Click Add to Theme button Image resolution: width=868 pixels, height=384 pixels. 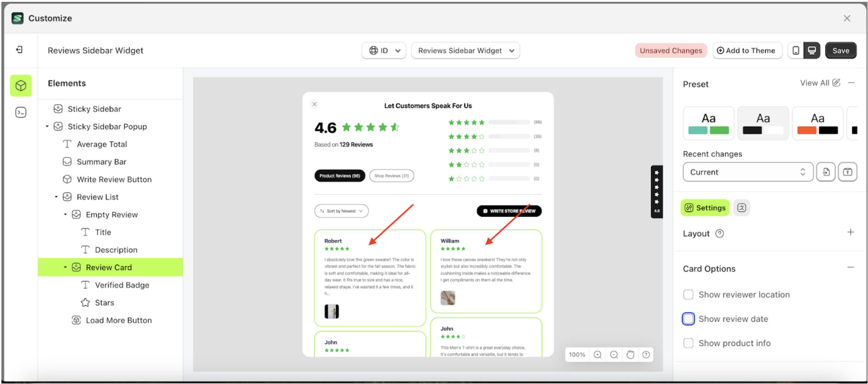click(x=746, y=50)
